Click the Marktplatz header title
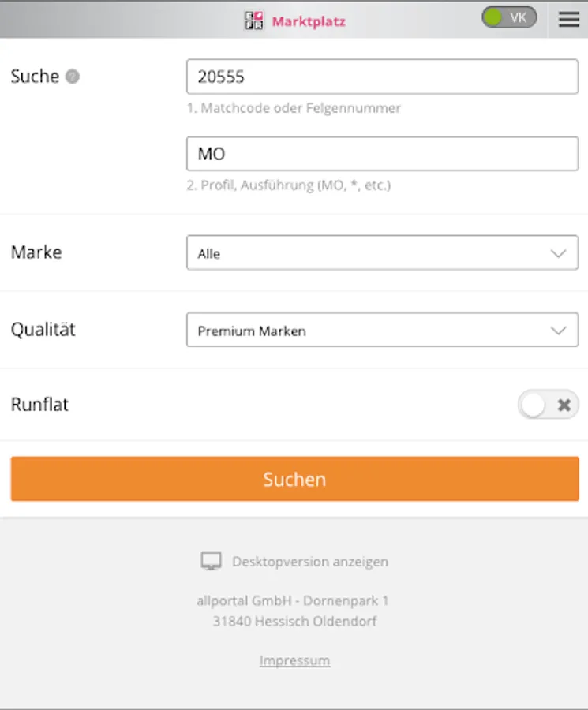Viewport: 588px width, 710px height. pyautogui.click(x=309, y=21)
